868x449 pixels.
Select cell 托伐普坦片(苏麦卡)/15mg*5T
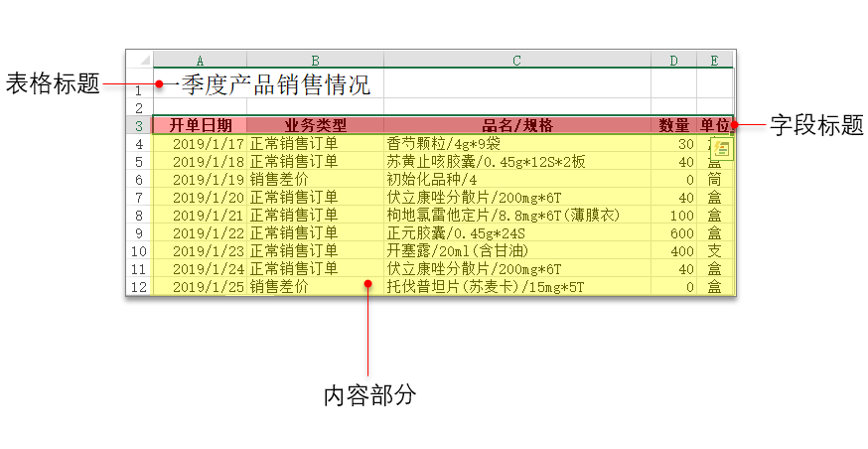pos(517,286)
